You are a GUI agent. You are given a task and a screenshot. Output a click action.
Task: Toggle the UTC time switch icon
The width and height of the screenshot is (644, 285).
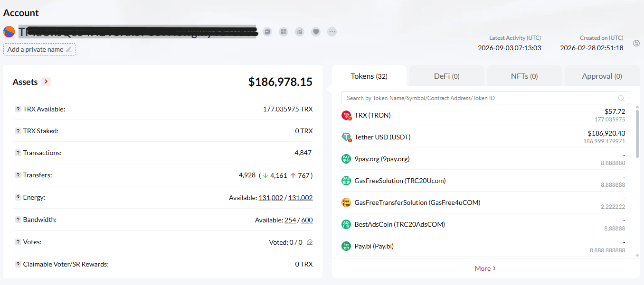click(636, 43)
